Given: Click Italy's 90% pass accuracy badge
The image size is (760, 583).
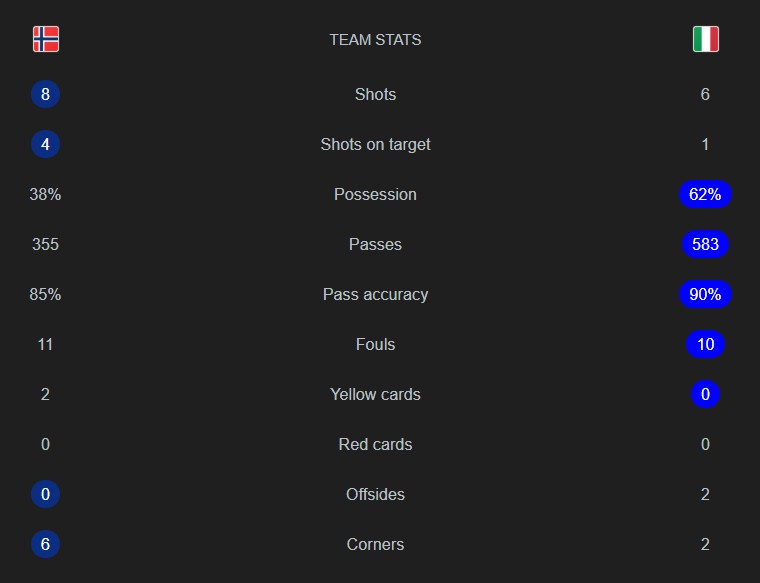Looking at the screenshot, I should (705, 294).
